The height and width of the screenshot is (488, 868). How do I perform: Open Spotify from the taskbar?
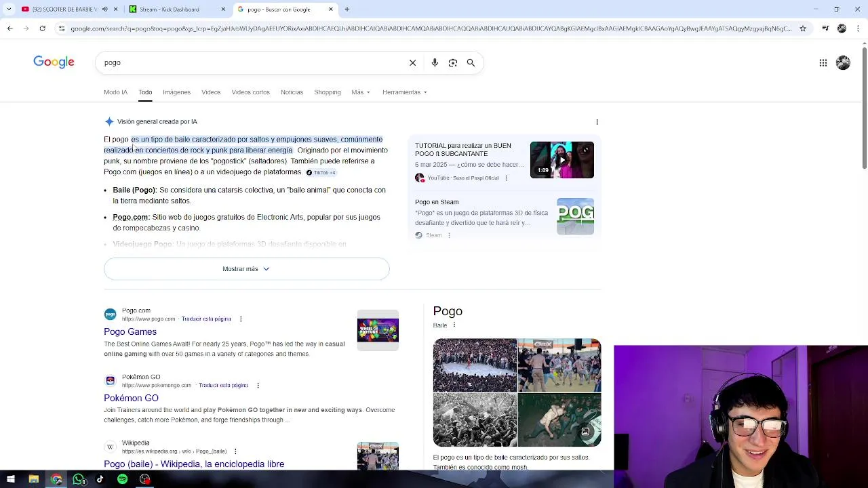pos(122,480)
